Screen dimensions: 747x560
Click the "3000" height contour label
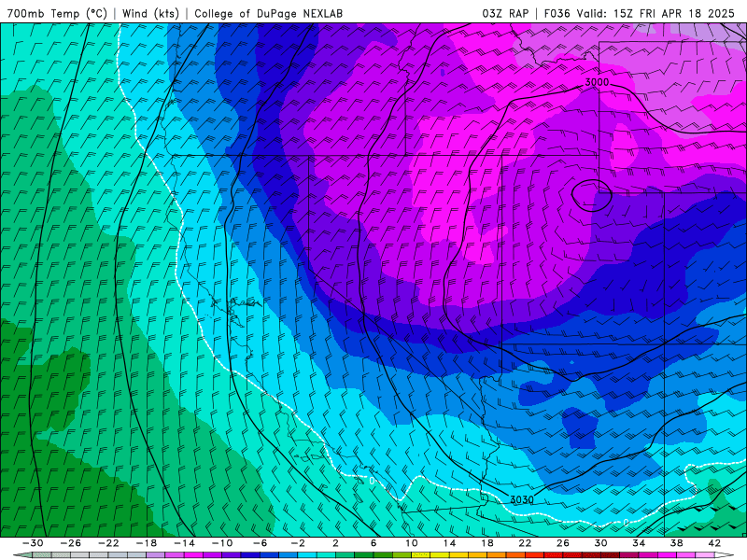597,82
